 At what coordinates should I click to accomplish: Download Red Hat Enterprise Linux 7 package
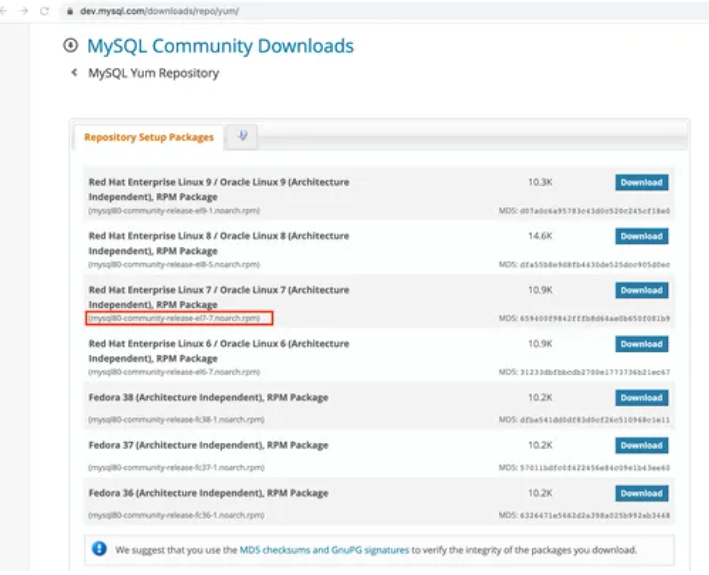tap(641, 290)
